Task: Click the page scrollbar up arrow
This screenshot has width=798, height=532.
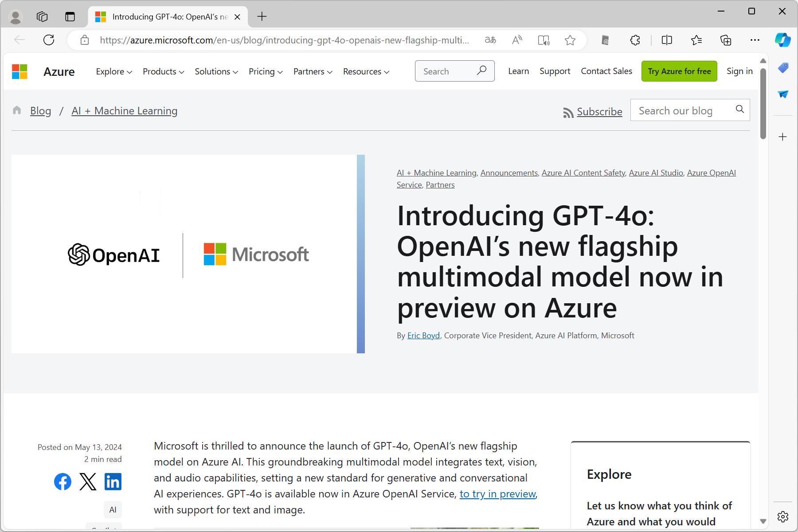Action: click(x=763, y=61)
